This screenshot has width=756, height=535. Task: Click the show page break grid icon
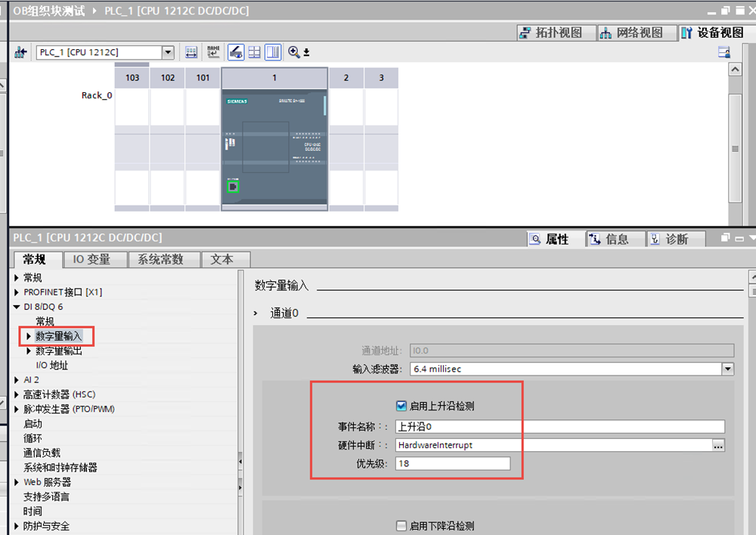255,52
